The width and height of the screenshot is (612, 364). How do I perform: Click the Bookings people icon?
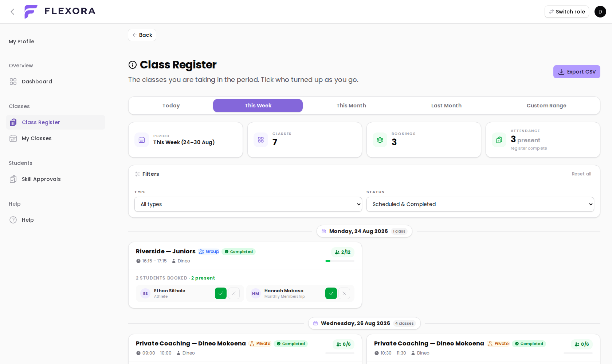[380, 140]
